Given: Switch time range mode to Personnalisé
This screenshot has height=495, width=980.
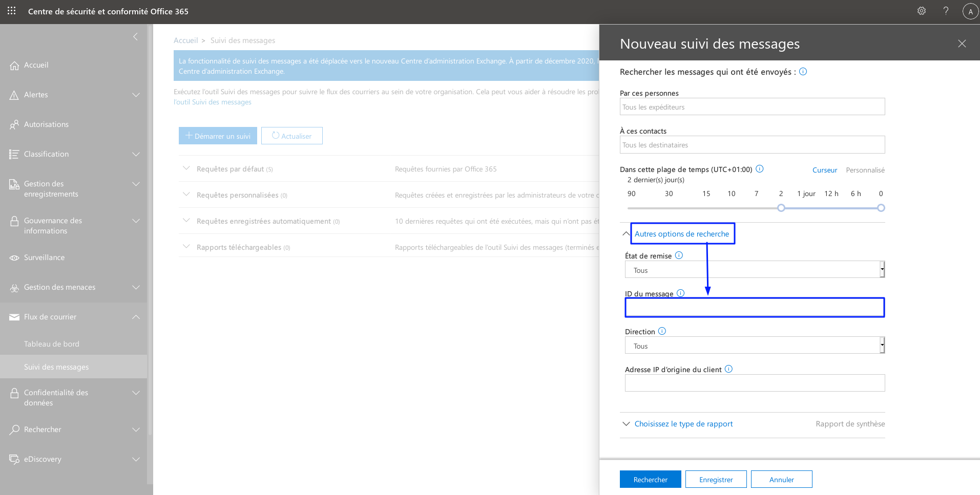Looking at the screenshot, I should (865, 169).
